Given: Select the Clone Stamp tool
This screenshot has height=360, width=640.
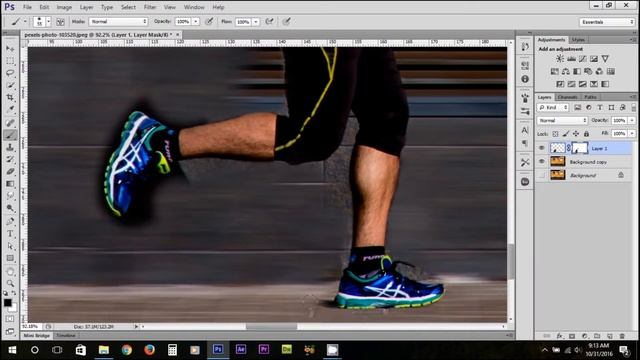Looking at the screenshot, I should [x=10, y=147].
